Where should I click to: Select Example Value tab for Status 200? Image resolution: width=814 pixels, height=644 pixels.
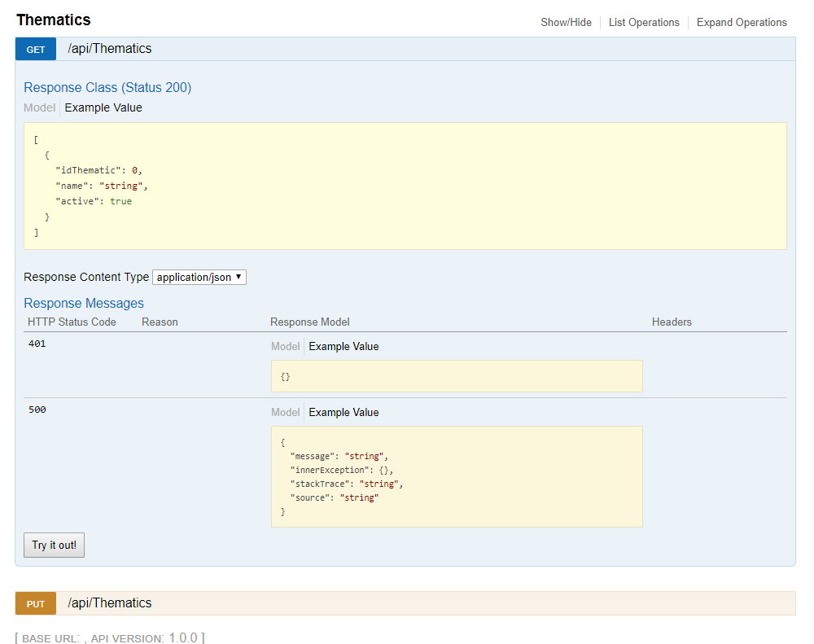[x=103, y=107]
